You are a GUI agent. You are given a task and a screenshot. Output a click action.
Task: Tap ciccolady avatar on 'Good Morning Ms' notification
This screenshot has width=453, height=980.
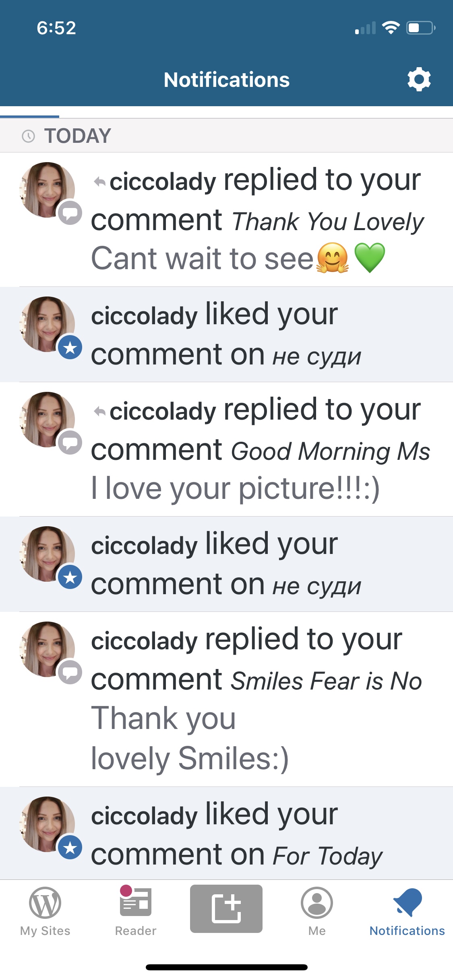pos(47,420)
